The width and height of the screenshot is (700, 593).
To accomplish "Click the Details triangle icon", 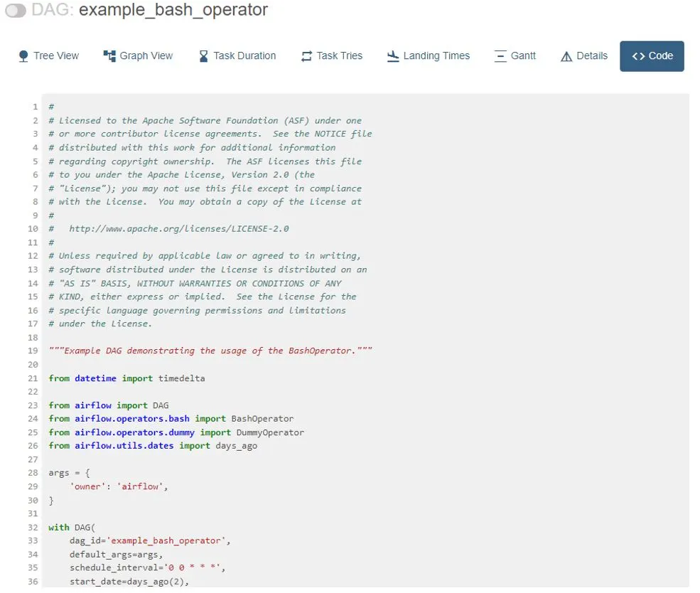I will pyautogui.click(x=566, y=56).
